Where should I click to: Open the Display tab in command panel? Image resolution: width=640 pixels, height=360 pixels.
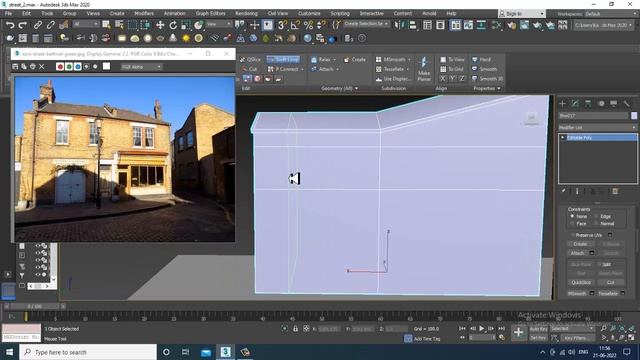click(613, 104)
